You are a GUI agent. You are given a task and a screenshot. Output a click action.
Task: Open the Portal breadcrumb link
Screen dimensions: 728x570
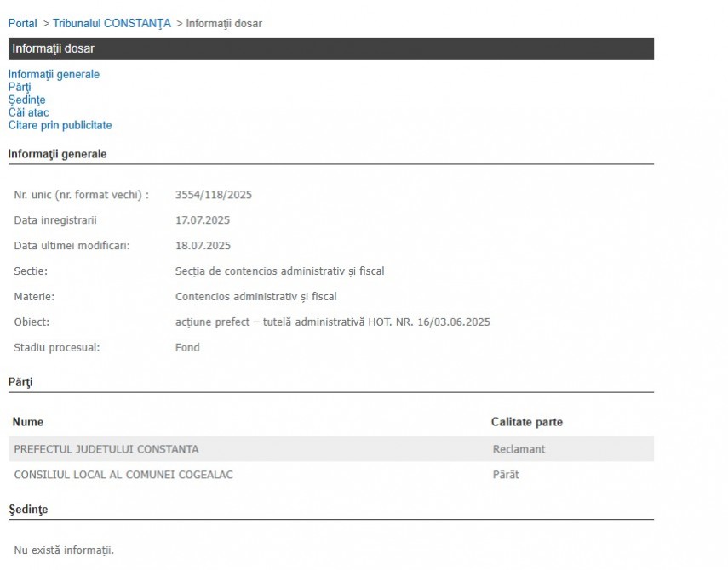(x=22, y=23)
